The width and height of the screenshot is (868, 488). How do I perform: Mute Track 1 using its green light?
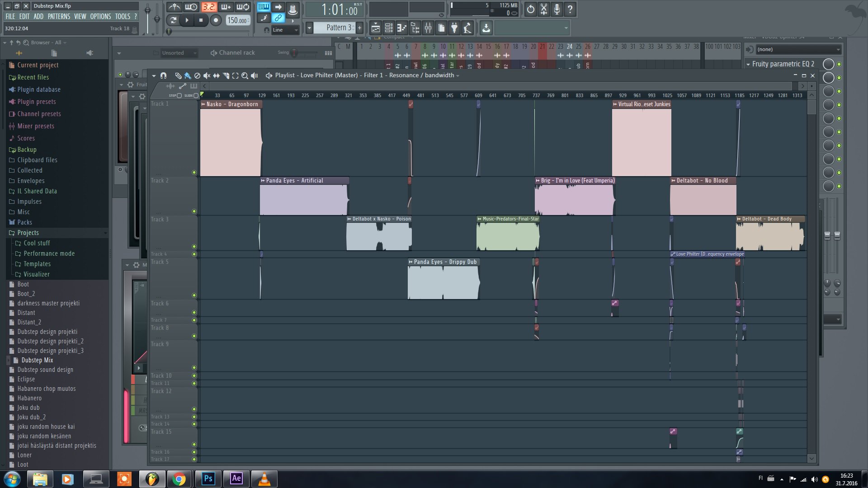pos(194,172)
